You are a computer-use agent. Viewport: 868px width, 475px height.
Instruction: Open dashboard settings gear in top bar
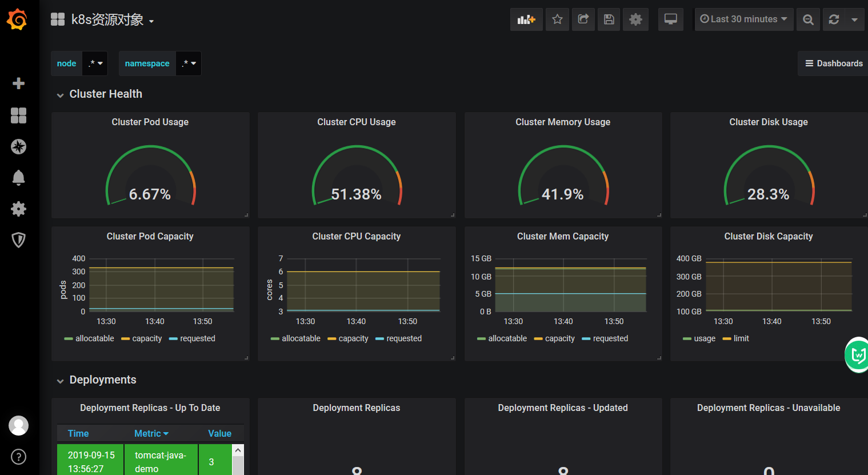click(635, 19)
